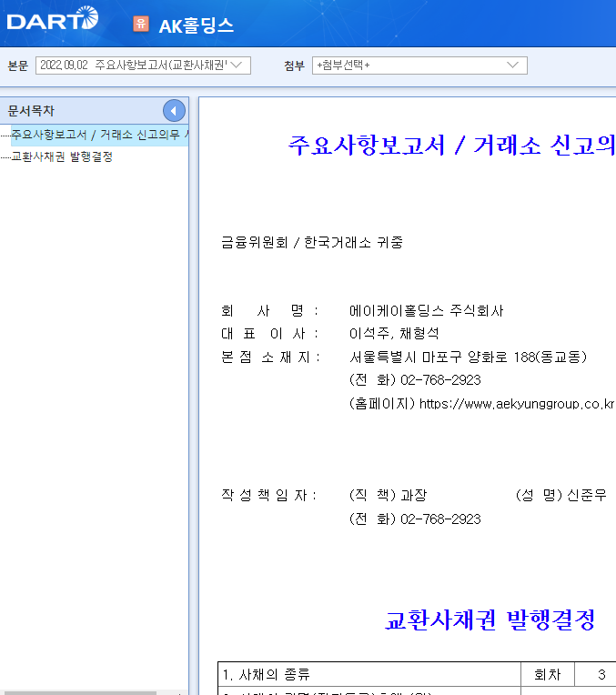Click 금융위원회 / 한국거래소 귀중 line
The height and width of the screenshot is (695, 616).
coord(312,242)
